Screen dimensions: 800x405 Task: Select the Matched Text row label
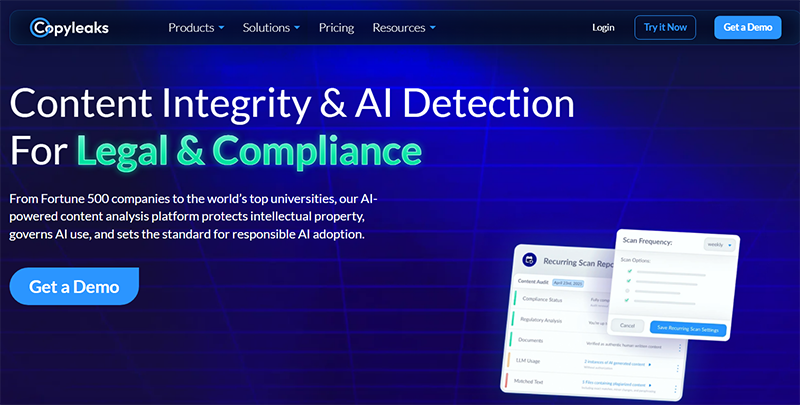coord(529,381)
